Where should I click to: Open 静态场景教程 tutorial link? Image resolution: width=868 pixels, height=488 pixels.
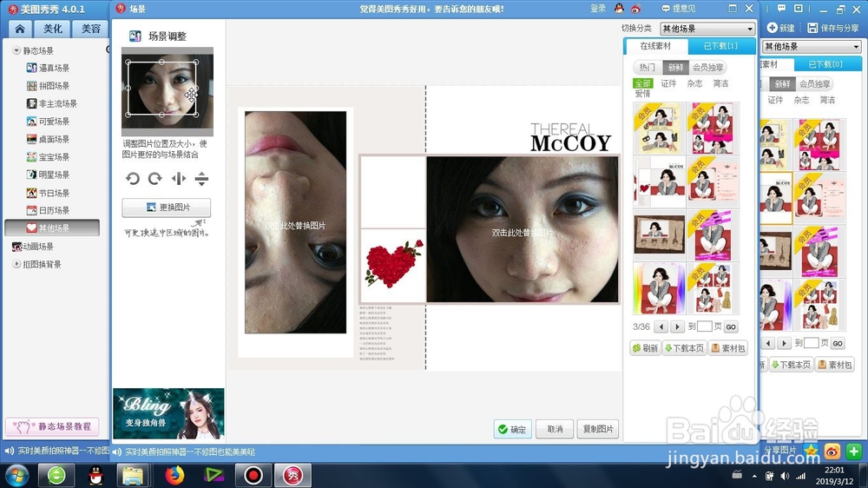[53, 426]
